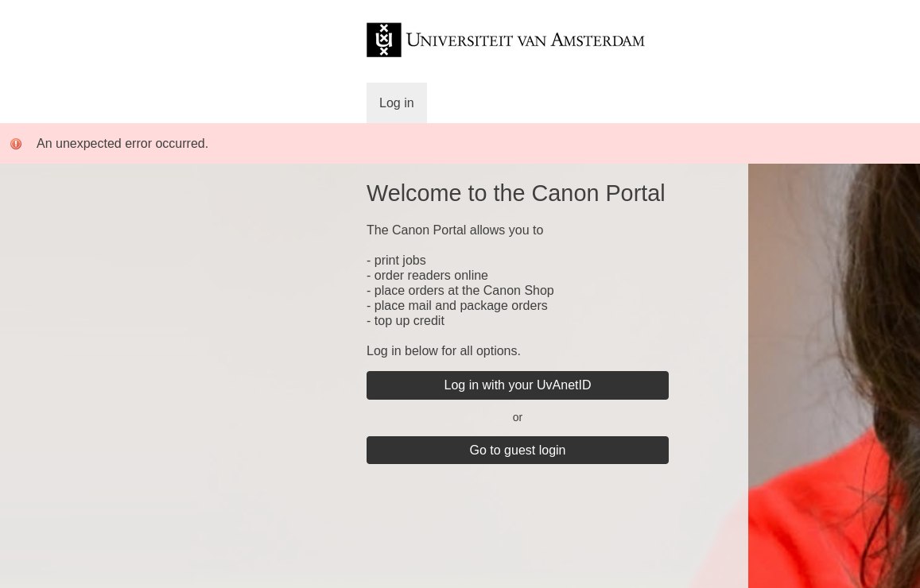920x588 pixels.
Task: Click the Universiteit van Amsterdam wordmark
Action: click(x=525, y=40)
